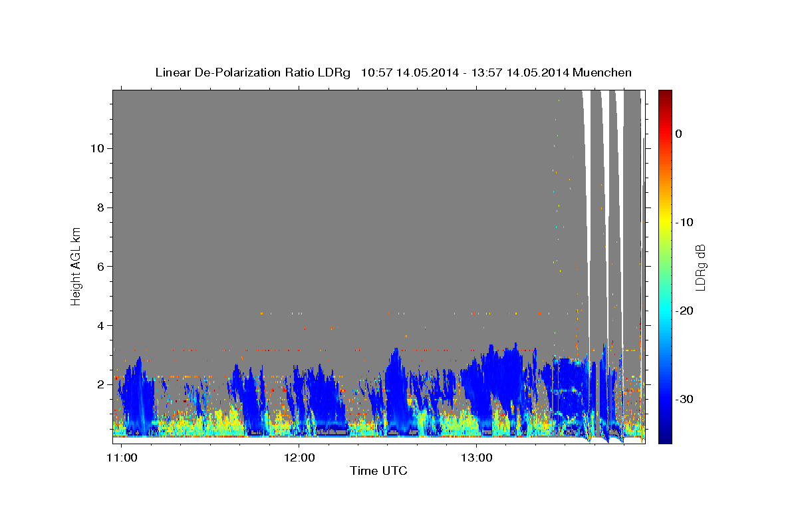
Task: Click the 'LDRg dB' colorbar label
Action: coord(700,267)
